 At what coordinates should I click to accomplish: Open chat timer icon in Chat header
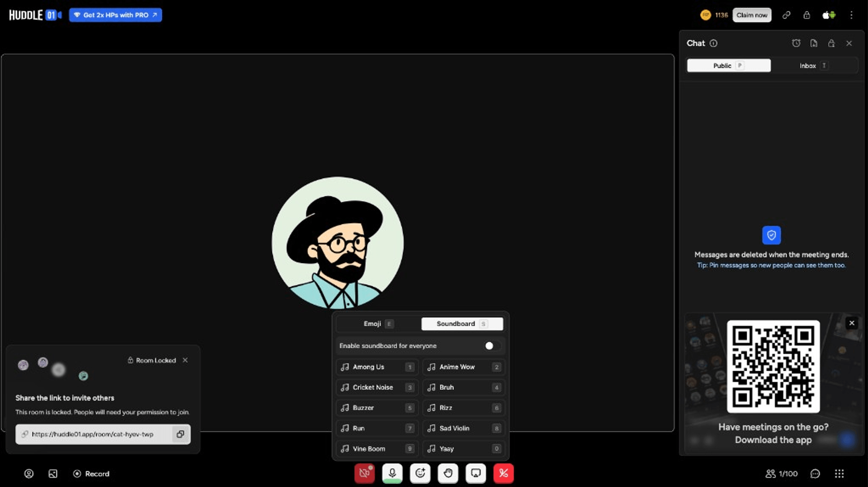(x=796, y=43)
